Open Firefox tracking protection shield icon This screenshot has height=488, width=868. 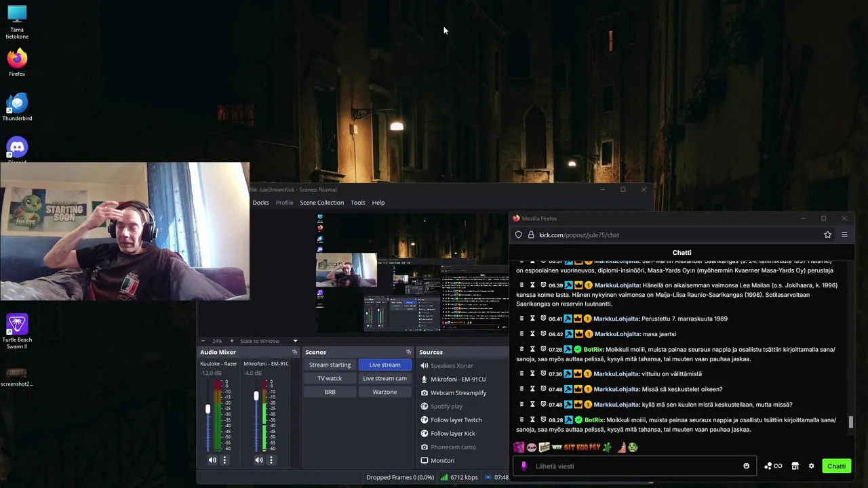(x=519, y=235)
